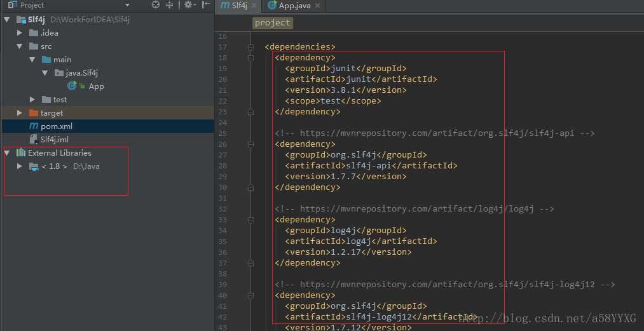
Task: Fold the slf4j-api dependency at line 26
Action: (250, 144)
